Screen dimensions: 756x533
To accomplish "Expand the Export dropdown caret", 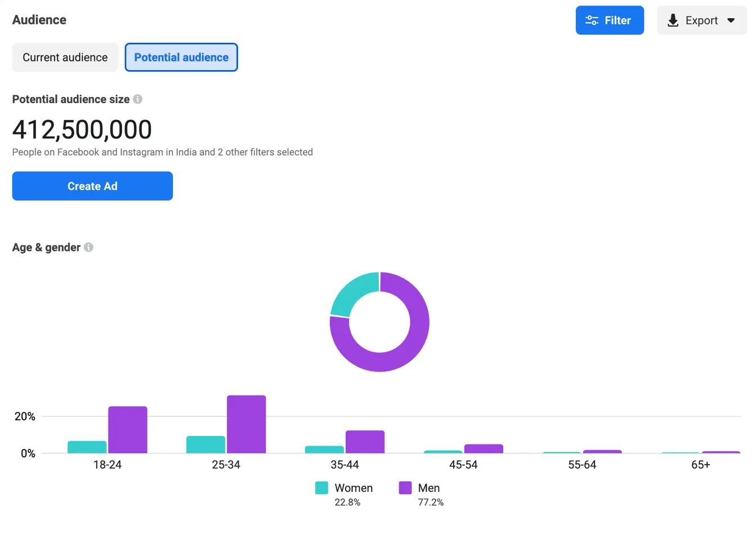I will pyautogui.click(x=731, y=20).
